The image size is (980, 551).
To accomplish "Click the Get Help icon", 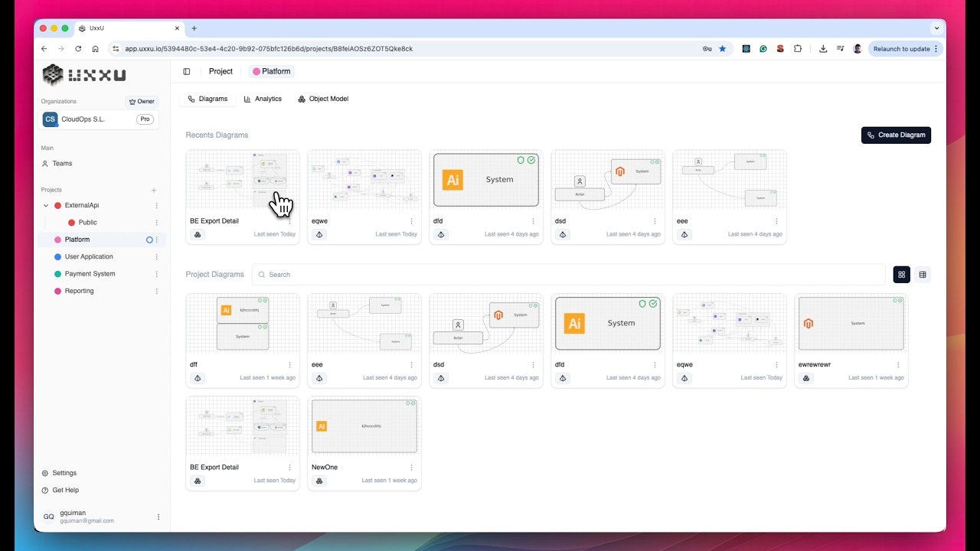I will coord(45,490).
